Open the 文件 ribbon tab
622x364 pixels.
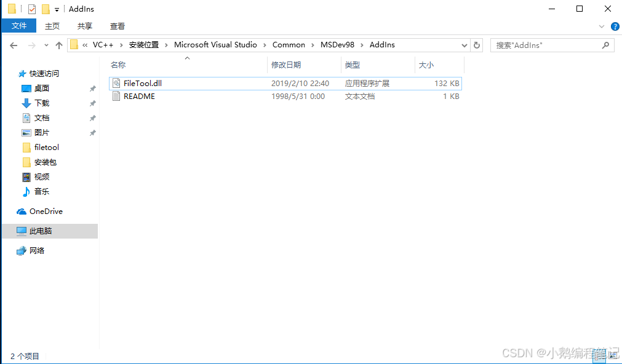18,26
